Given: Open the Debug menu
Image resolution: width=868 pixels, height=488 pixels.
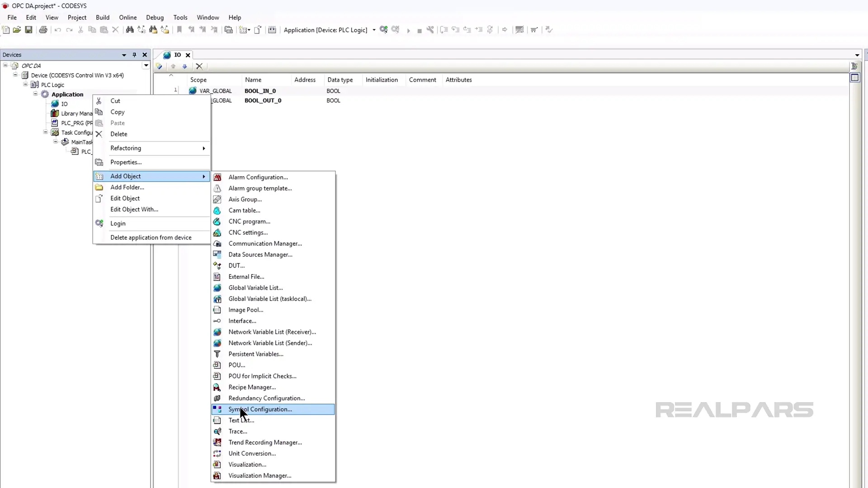Looking at the screenshot, I should click(155, 17).
